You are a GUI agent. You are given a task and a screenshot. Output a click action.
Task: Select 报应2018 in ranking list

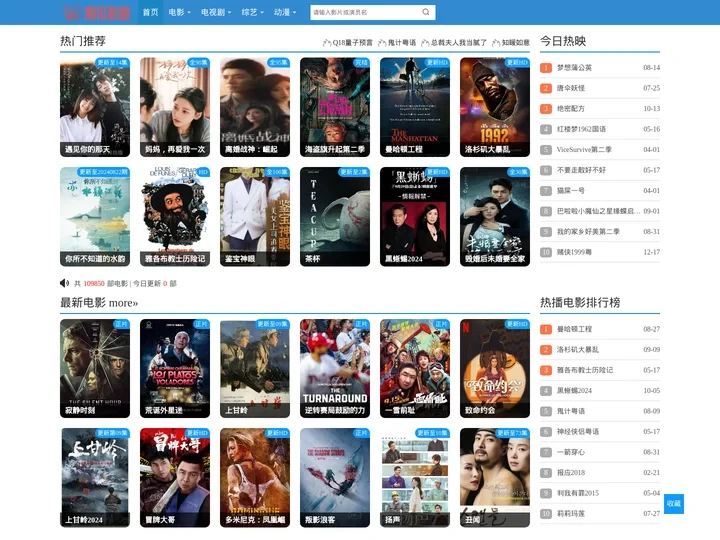[x=570, y=472]
